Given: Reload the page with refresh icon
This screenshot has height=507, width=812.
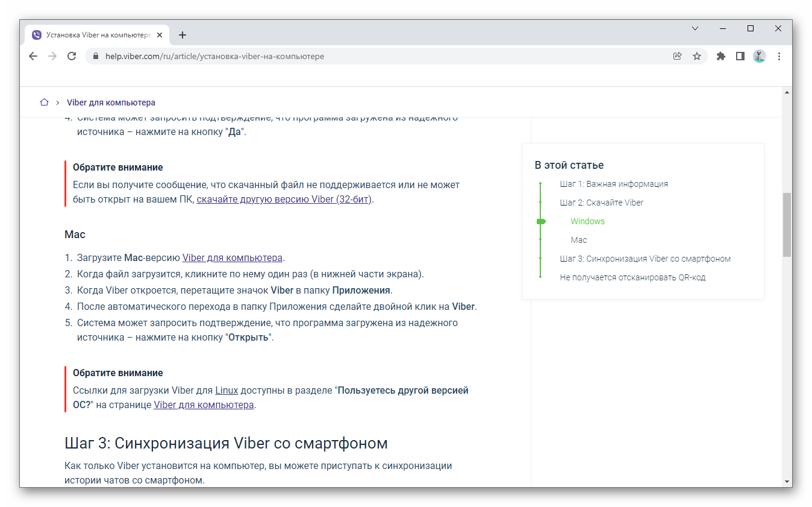Looking at the screenshot, I should 72,56.
